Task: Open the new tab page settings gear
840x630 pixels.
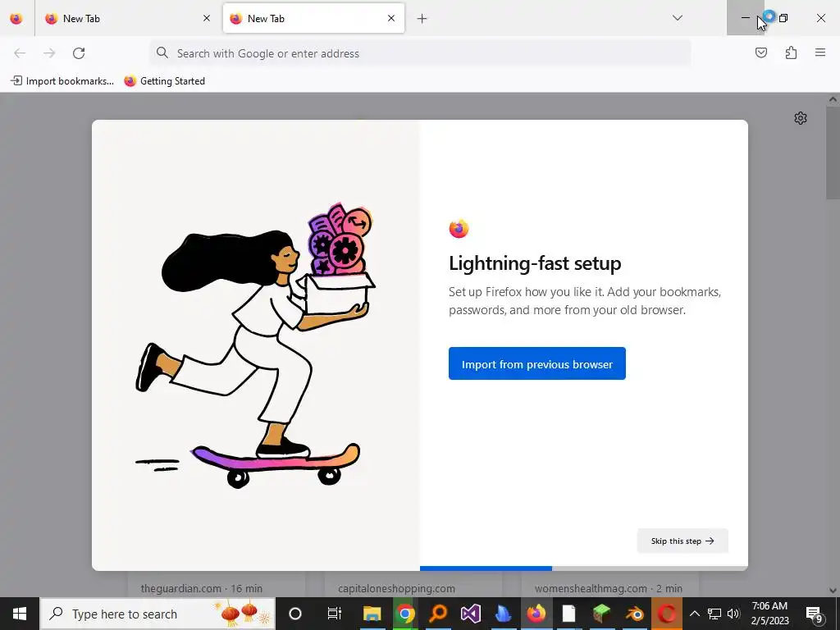Action: pyautogui.click(x=801, y=118)
